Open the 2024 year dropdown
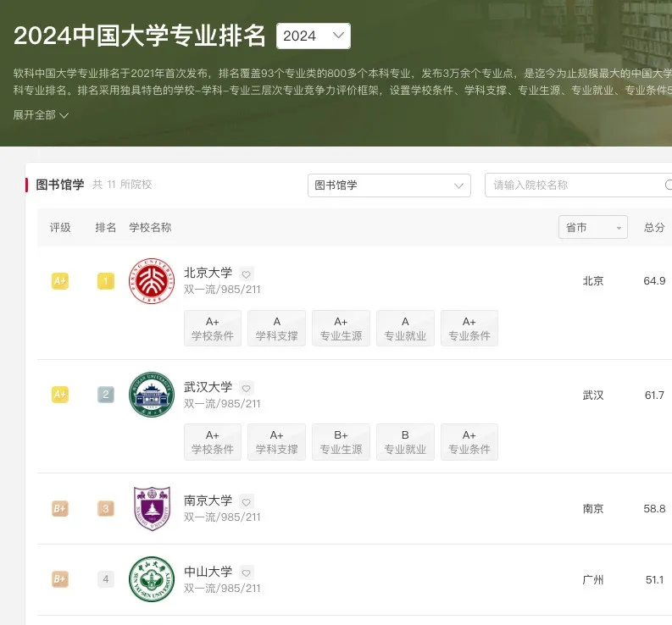 314,36
